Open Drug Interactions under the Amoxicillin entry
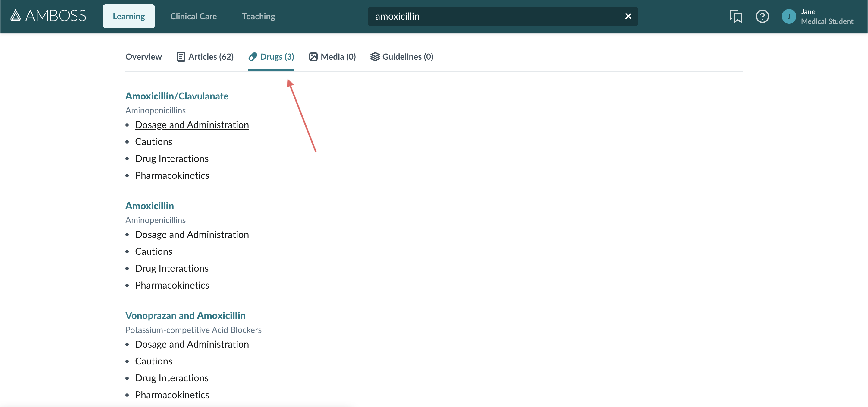868x407 pixels. (x=172, y=268)
